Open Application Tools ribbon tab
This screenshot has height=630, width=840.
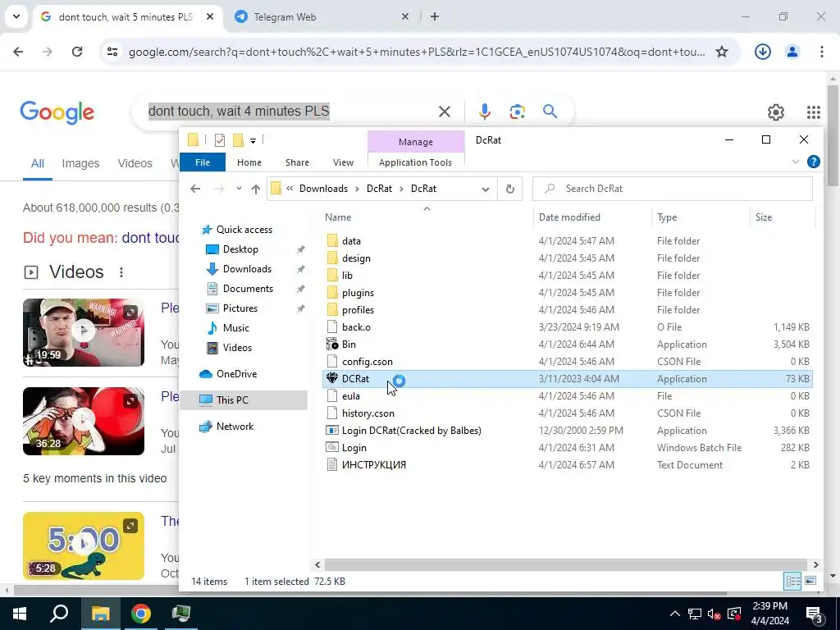(415, 162)
